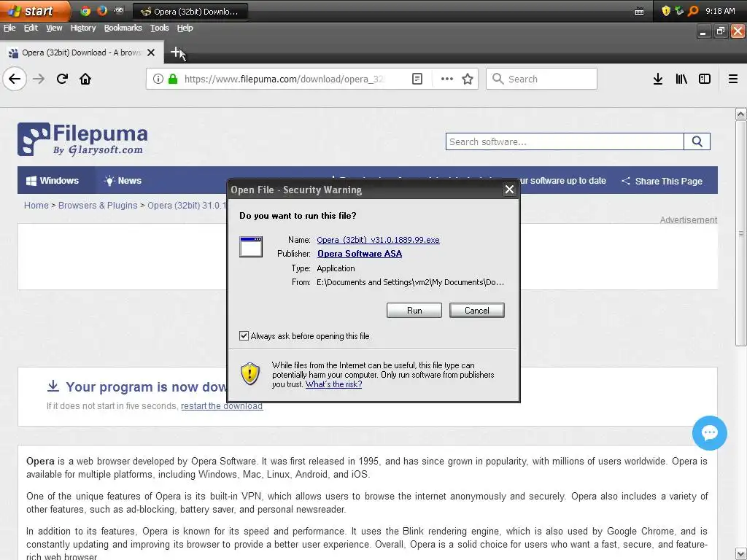Open the News nav item
Viewport: 747px width, 560px height.
[x=123, y=181]
